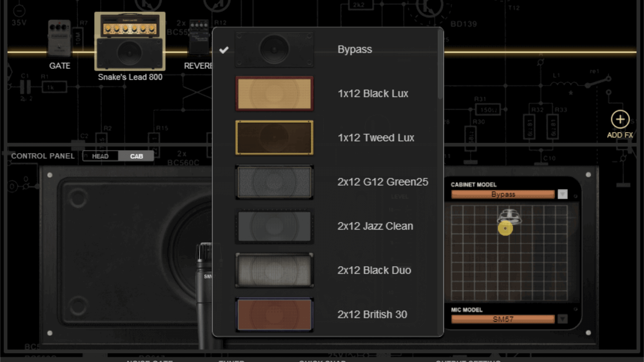Click the MIC MODEL heading
Screen dimensions: 644x362
[x=467, y=310]
